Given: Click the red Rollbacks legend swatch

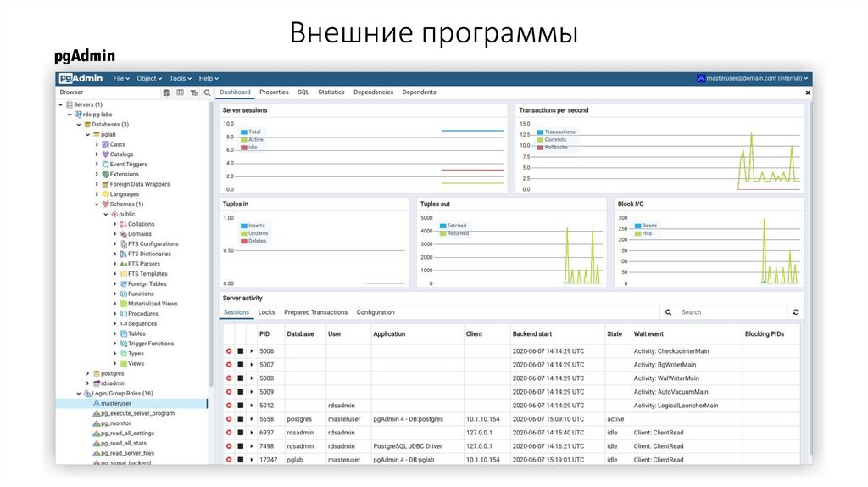Looking at the screenshot, I should pos(540,148).
